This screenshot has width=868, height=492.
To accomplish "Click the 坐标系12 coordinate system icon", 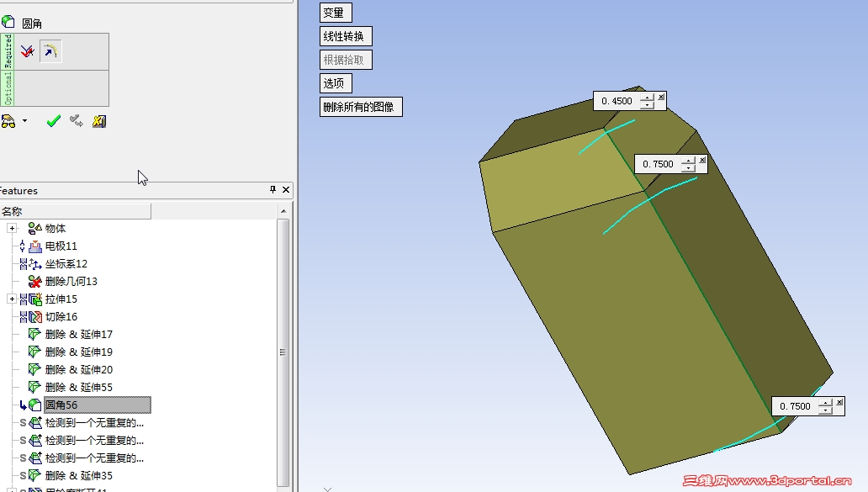I will coord(34,264).
